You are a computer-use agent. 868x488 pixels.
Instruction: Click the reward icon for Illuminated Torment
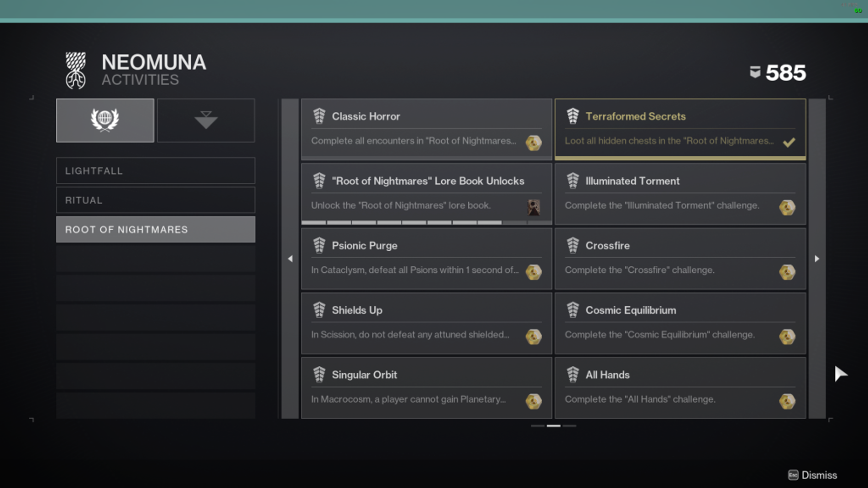click(x=787, y=208)
